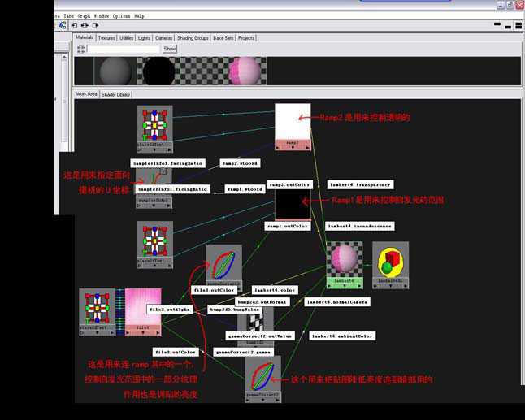Open the Options menu

122,16
